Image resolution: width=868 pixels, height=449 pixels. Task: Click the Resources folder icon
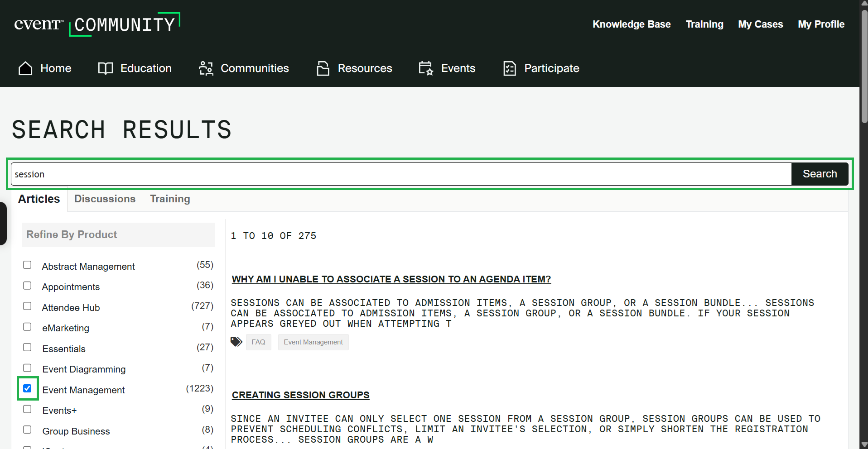point(323,68)
